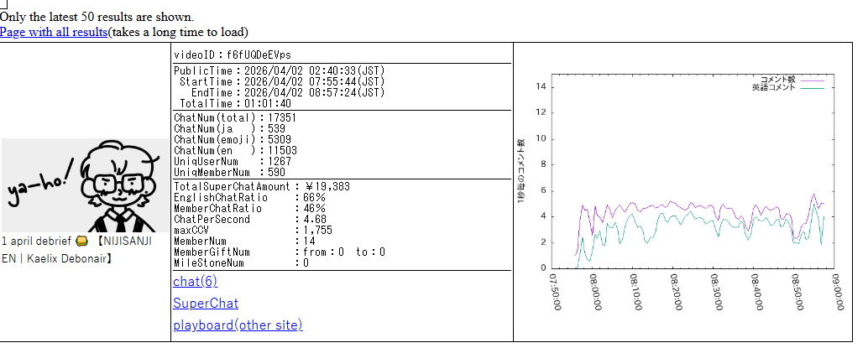Click the StartTime value row
The height and width of the screenshot is (348, 868).
point(282,82)
